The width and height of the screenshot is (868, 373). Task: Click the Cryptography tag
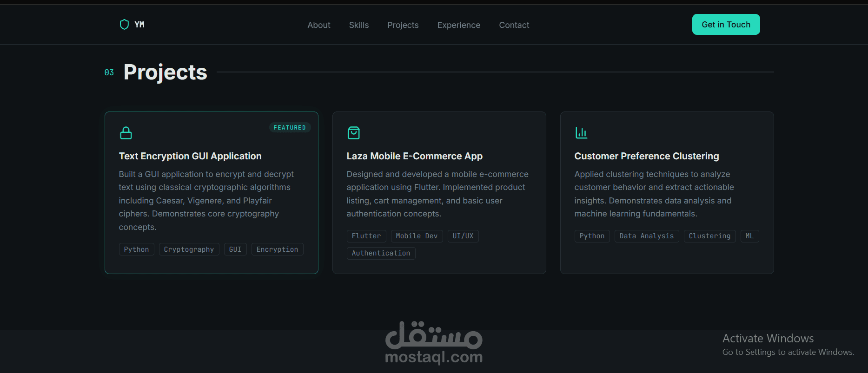coord(189,249)
